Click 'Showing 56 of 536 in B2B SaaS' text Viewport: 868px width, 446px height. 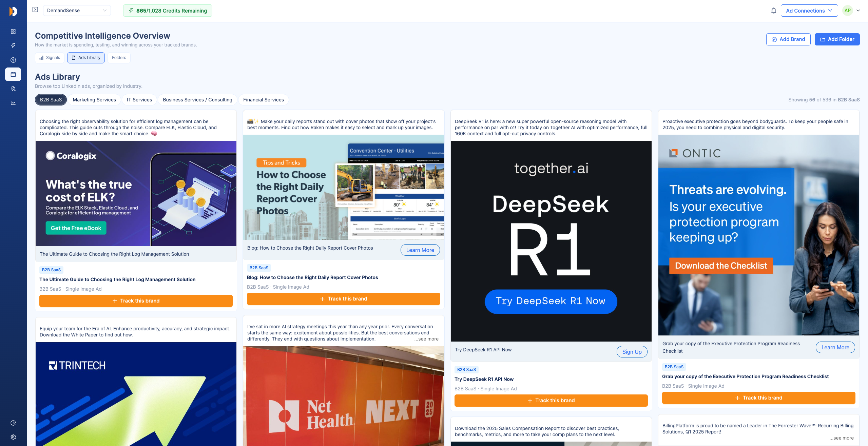tap(824, 100)
